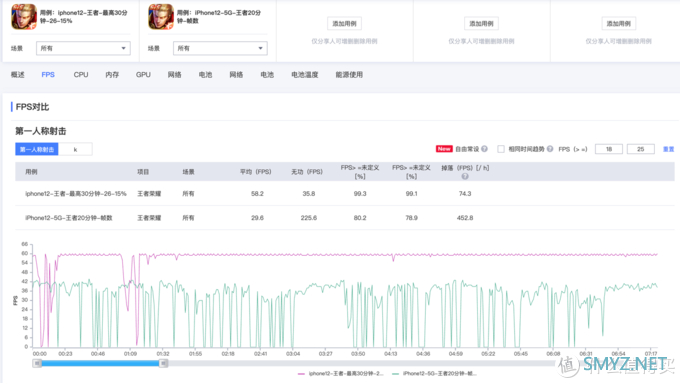Image resolution: width=680 pixels, height=383 pixels.
Task: Open the 场景 dropdown for iphone12-王者-最高30分钟 case
Action: coord(83,48)
